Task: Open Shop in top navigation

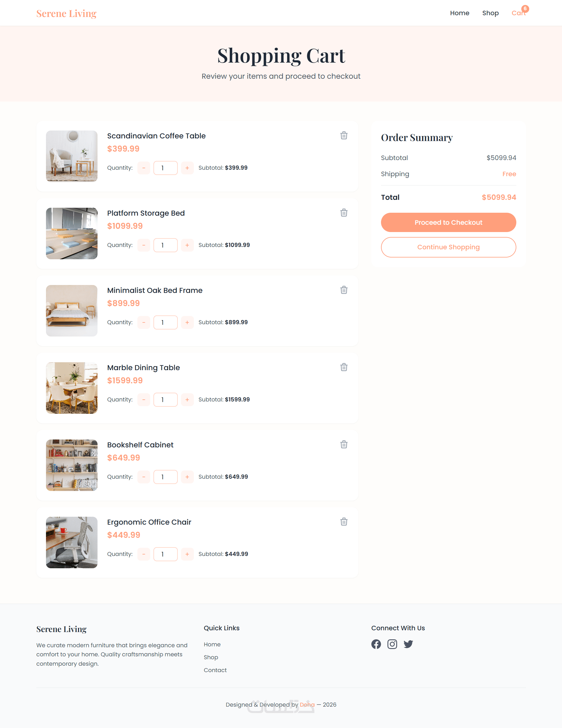Action: tap(490, 13)
